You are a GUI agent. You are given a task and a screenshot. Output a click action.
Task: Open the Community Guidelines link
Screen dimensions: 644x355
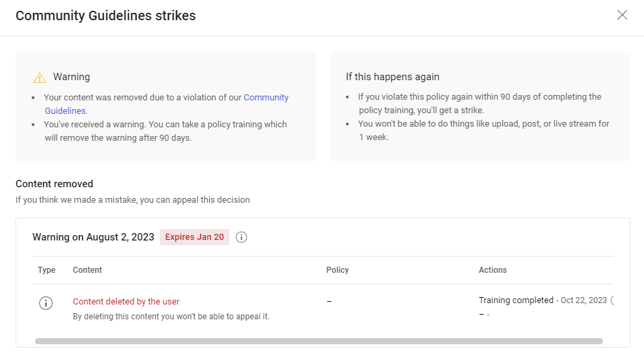(266, 98)
